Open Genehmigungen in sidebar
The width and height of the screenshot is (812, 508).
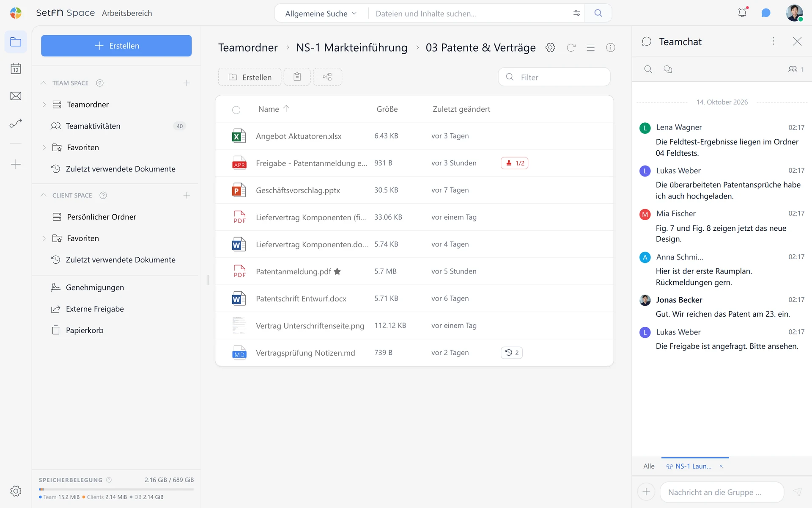point(95,287)
